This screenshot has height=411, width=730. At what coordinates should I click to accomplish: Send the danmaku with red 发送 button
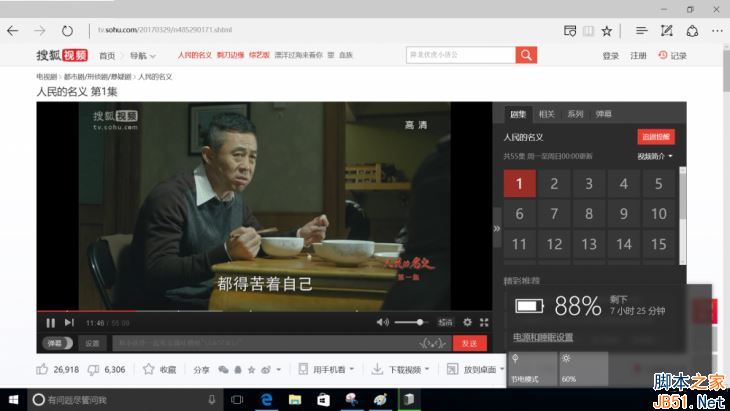(470, 343)
